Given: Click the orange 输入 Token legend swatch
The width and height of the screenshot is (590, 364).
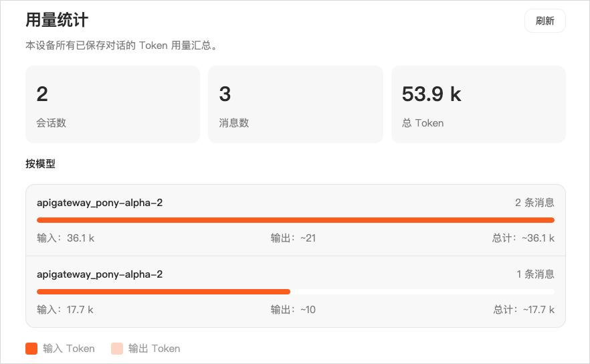Looking at the screenshot, I should 31,349.
